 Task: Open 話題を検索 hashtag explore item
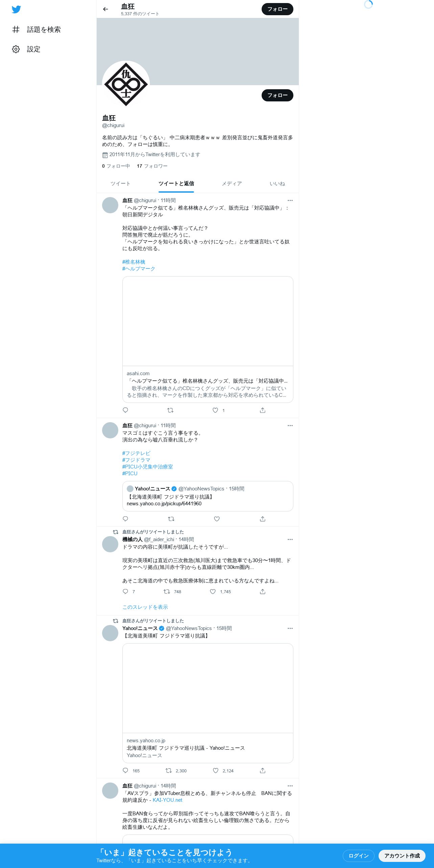(x=37, y=30)
